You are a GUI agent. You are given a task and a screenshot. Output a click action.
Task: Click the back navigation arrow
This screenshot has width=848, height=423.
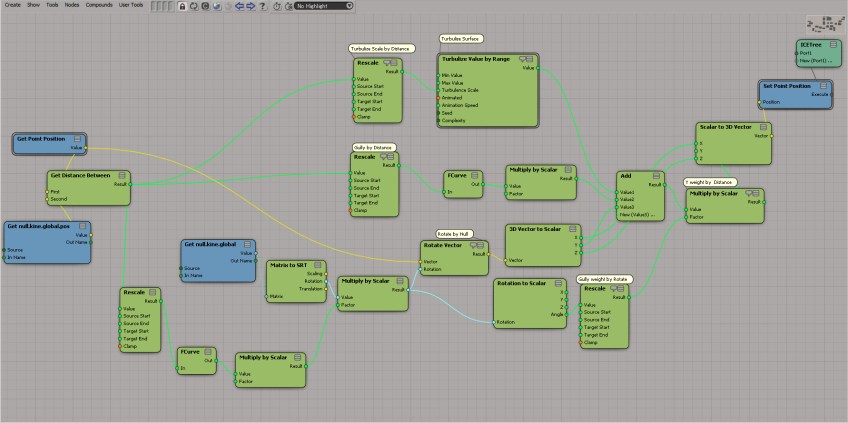(237, 6)
